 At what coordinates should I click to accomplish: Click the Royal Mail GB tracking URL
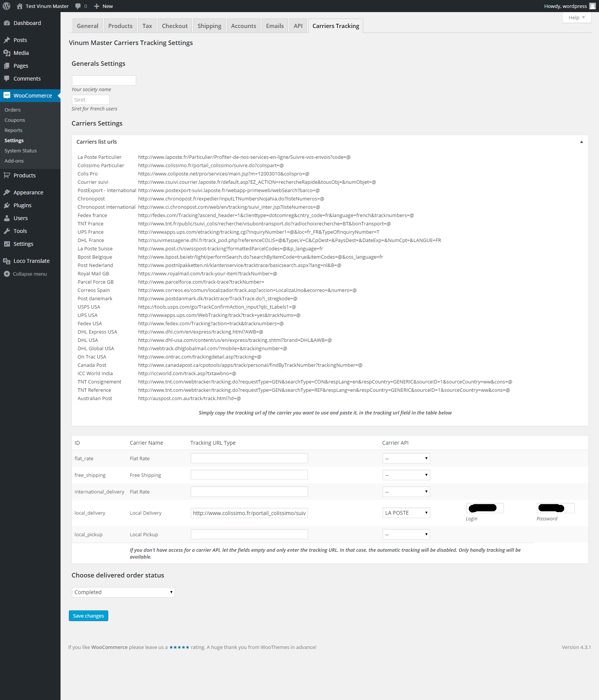(208, 273)
